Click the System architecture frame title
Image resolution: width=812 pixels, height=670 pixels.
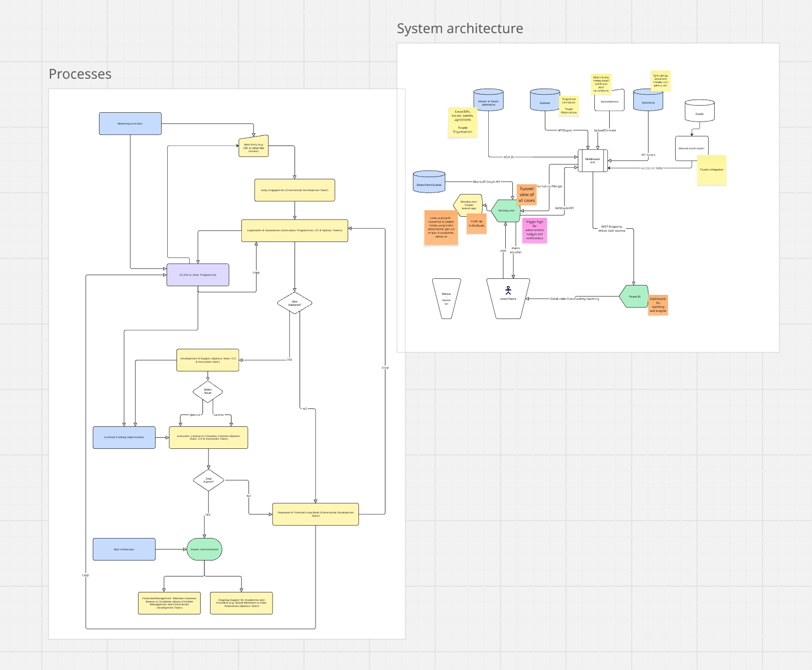(460, 29)
